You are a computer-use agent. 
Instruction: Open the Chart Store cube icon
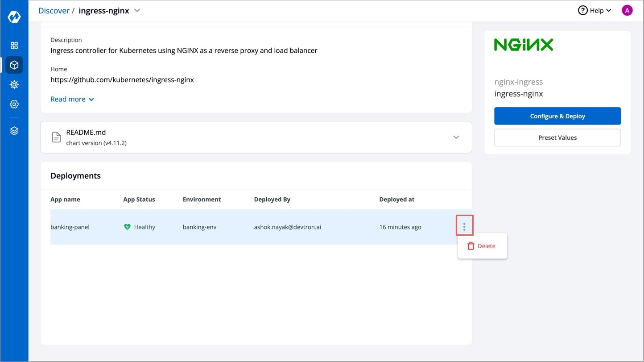pyautogui.click(x=14, y=65)
